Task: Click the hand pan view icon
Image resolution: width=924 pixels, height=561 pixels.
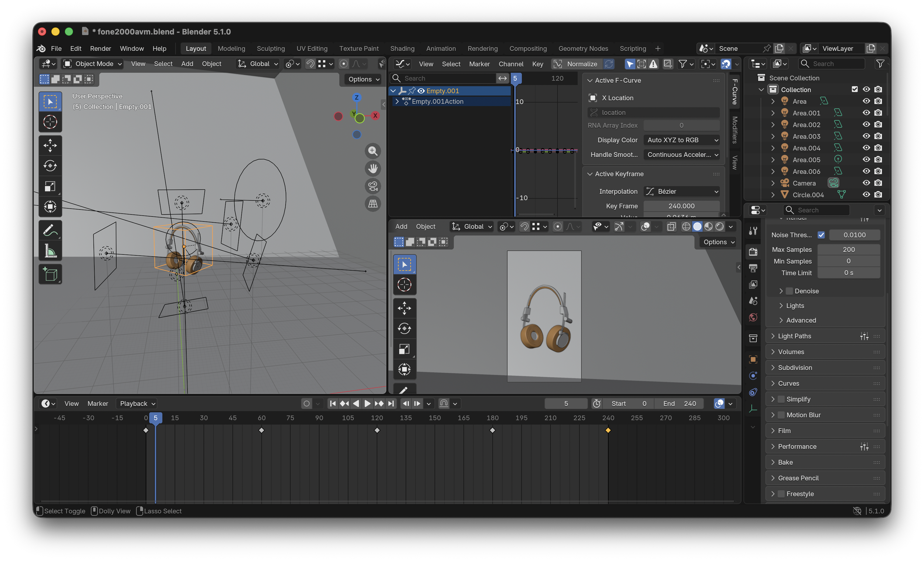Action: tap(373, 169)
